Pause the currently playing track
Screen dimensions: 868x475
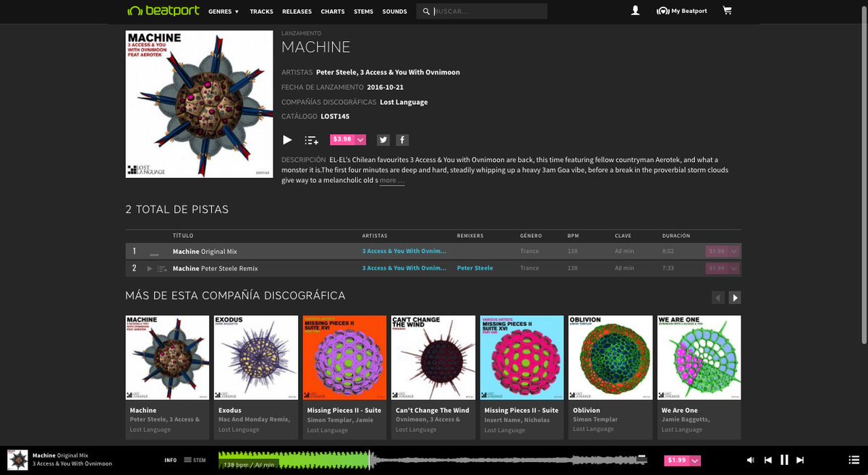point(784,459)
